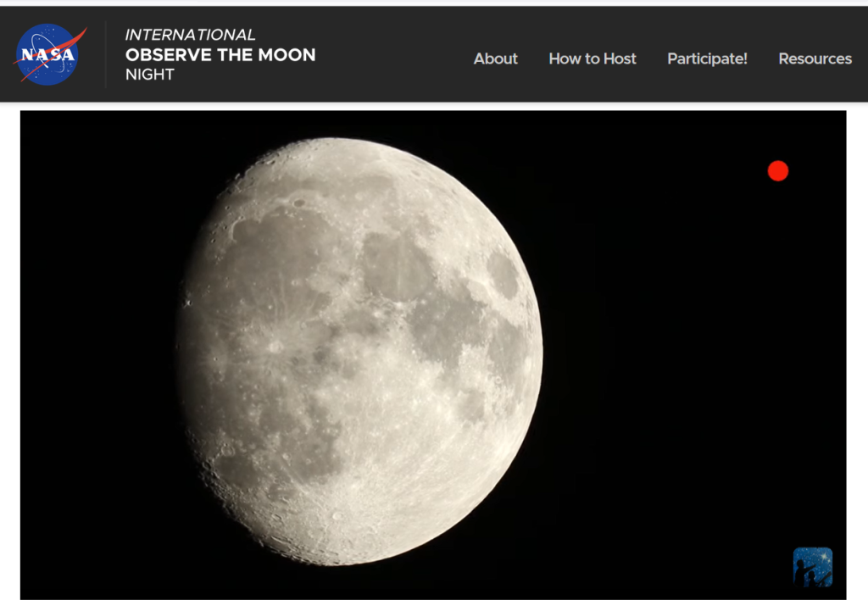Open the How to Host menu
868x611 pixels.
(592, 58)
